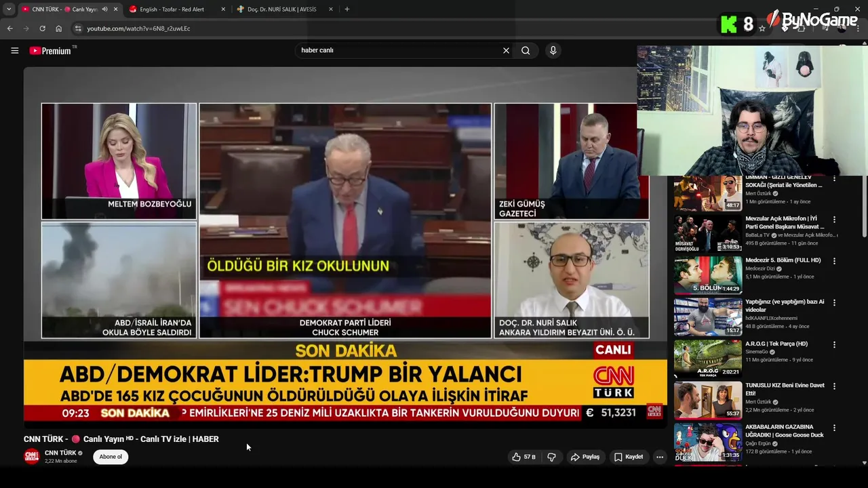Start voice search with the microphone
This screenshot has width=868, height=488.
[x=553, y=50]
